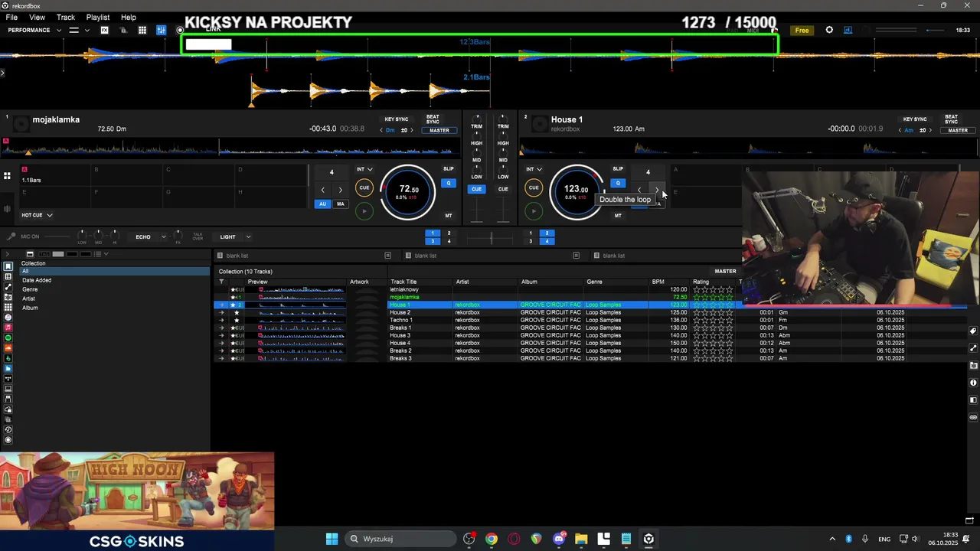
Task: Open the Playlists icon in sidebar
Action: [x=8, y=276]
